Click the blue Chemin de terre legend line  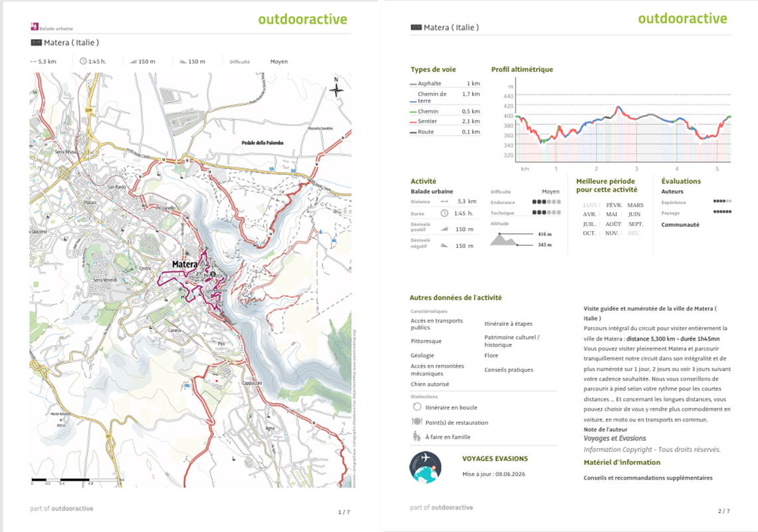click(413, 102)
